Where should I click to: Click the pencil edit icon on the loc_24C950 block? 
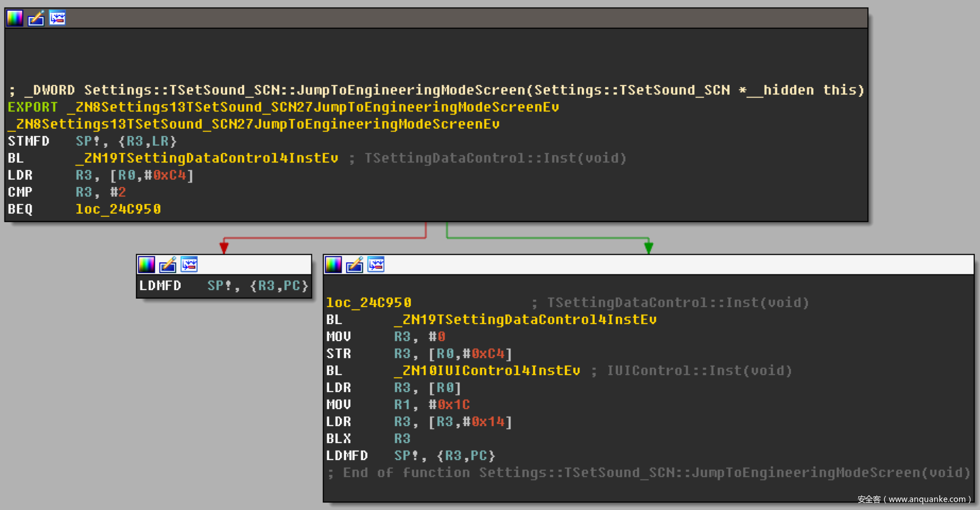pyautogui.click(x=355, y=265)
